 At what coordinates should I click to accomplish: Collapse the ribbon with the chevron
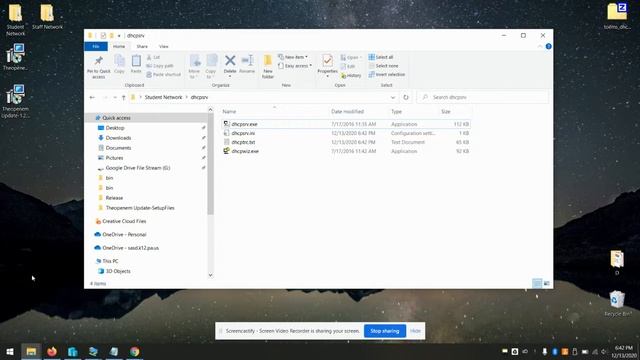click(x=540, y=47)
